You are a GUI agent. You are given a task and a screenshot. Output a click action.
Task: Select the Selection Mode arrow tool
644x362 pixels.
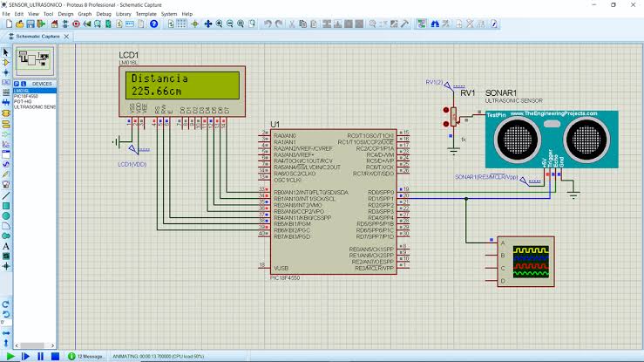click(6, 52)
